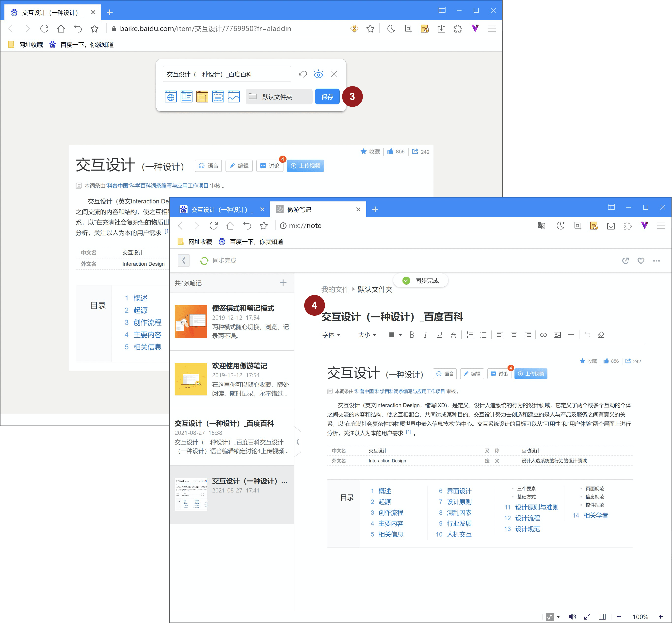The width and height of the screenshot is (672, 623).
Task: Click screenshot crop icon in back window toolbar
Action: pyautogui.click(x=408, y=29)
